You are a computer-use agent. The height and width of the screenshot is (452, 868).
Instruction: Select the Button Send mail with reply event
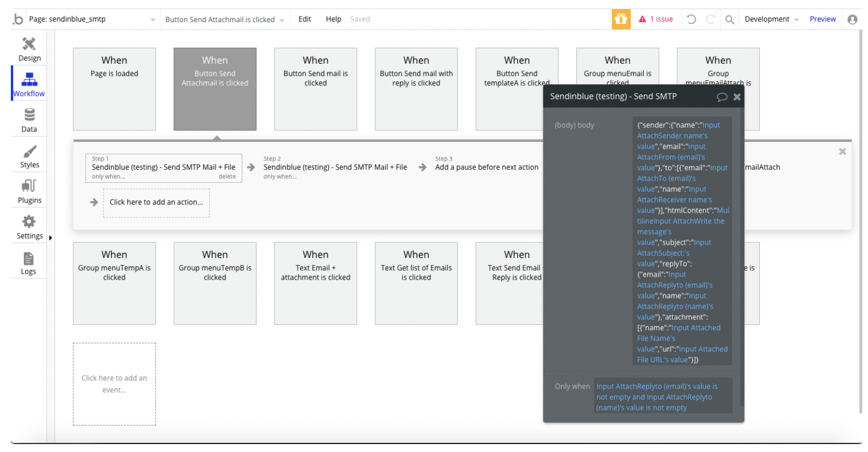pos(416,89)
